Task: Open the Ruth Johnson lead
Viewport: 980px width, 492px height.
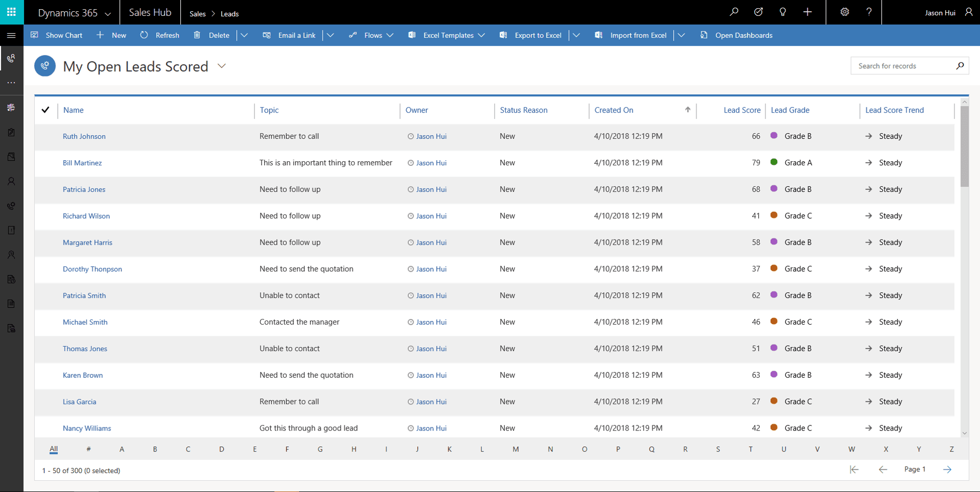Action: (84, 136)
